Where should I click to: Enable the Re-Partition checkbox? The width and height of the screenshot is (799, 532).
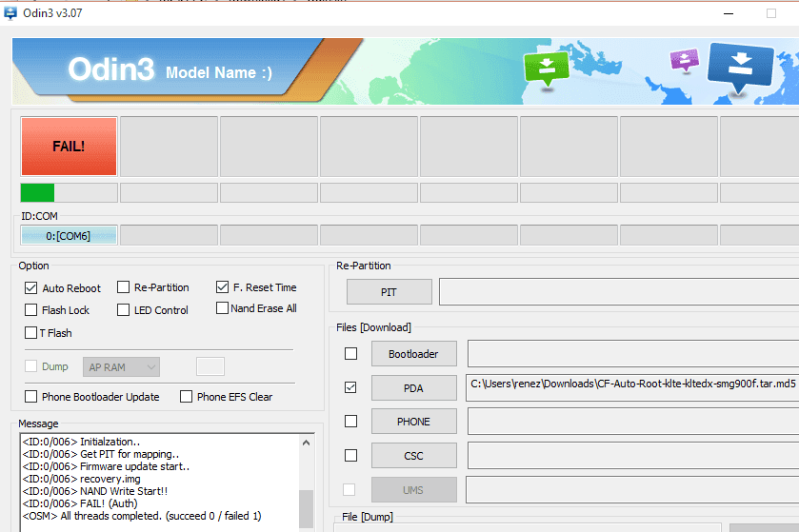point(123,287)
